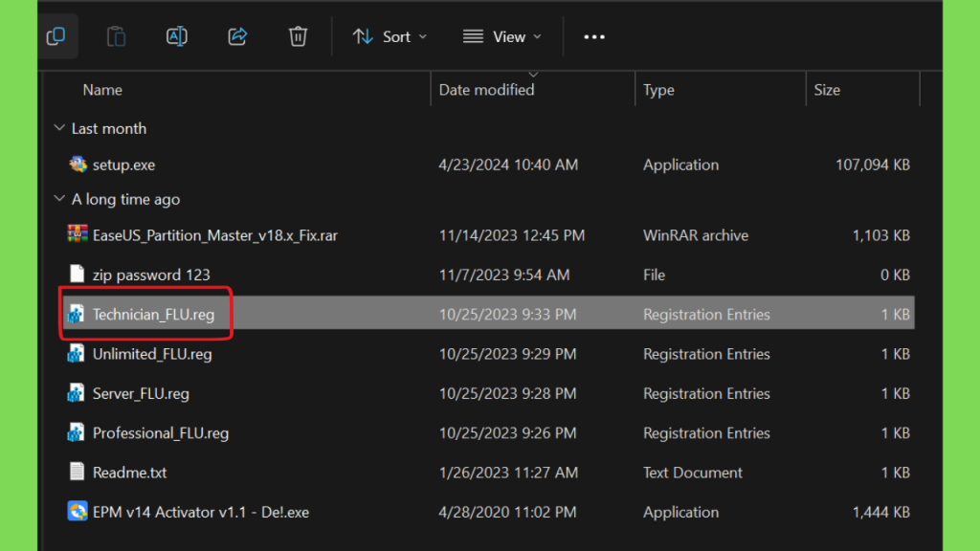
Task: Sort by the Type column header
Action: [x=658, y=90]
